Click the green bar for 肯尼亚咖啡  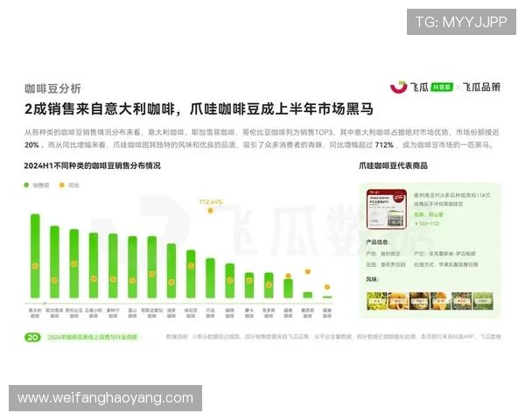coord(191,274)
